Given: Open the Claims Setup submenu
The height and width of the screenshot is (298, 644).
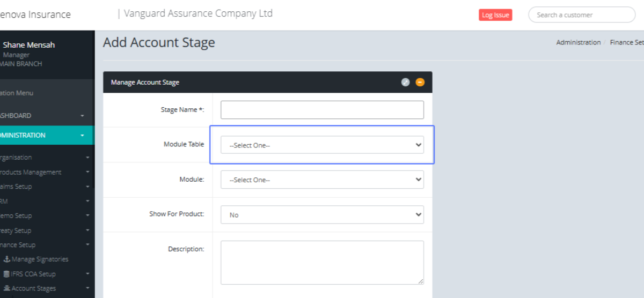Looking at the screenshot, I should point(43,187).
